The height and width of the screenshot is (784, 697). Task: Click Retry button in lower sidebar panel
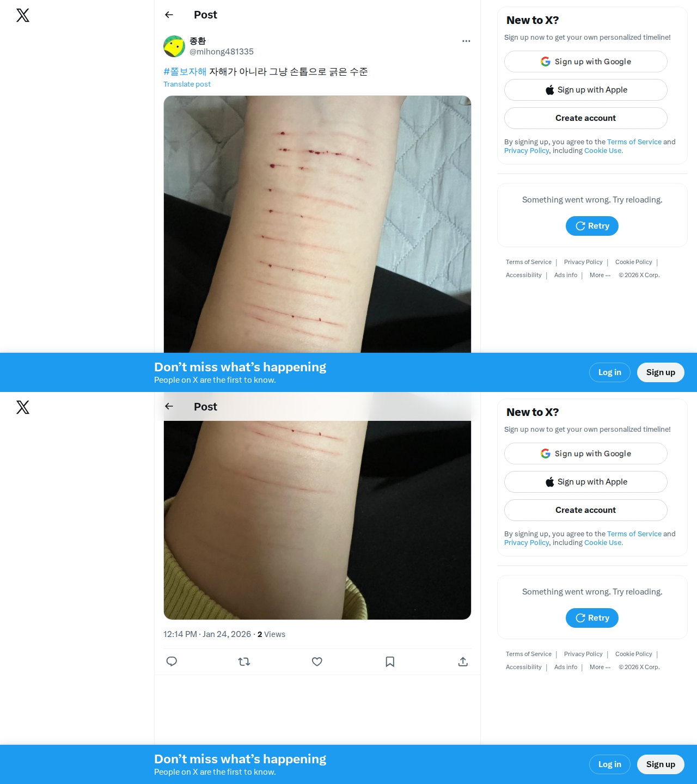tap(592, 618)
